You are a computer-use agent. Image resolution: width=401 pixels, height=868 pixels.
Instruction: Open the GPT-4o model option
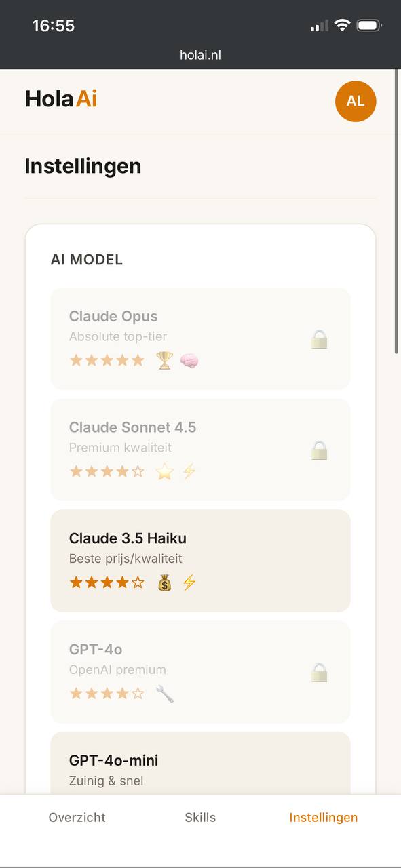point(200,671)
